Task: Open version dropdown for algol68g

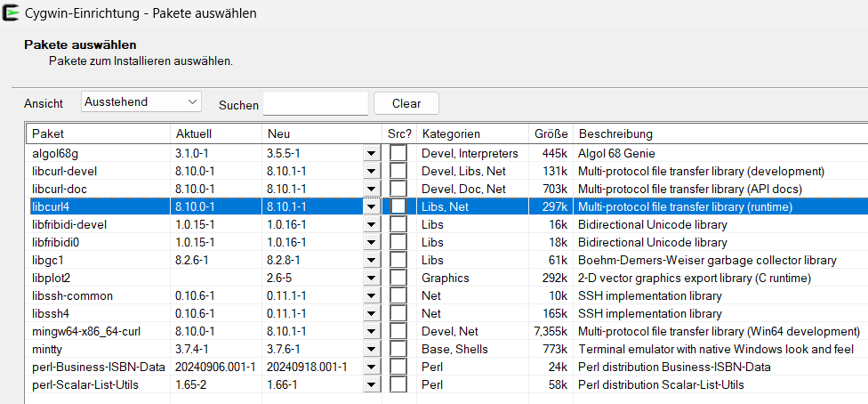Action: click(x=371, y=153)
